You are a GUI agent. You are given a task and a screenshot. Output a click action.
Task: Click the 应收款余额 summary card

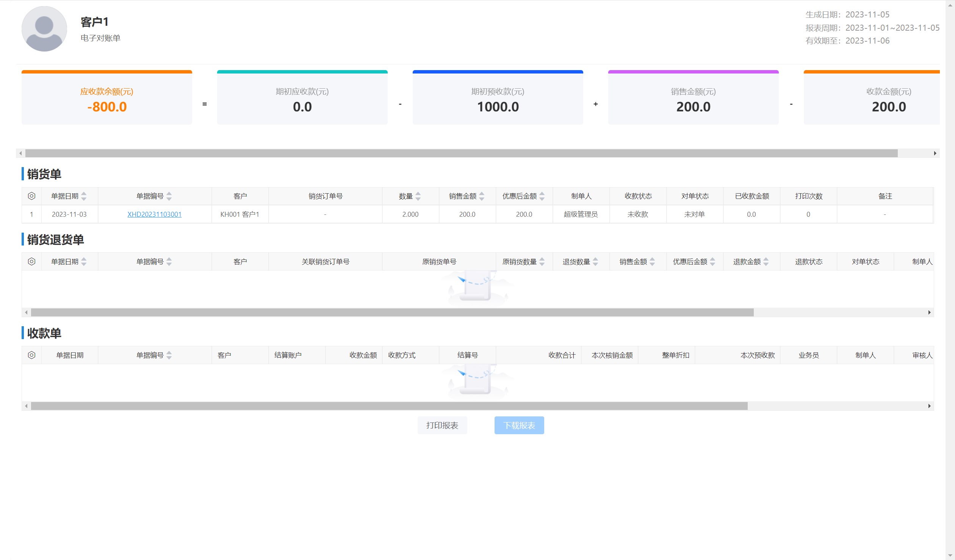[x=107, y=99]
